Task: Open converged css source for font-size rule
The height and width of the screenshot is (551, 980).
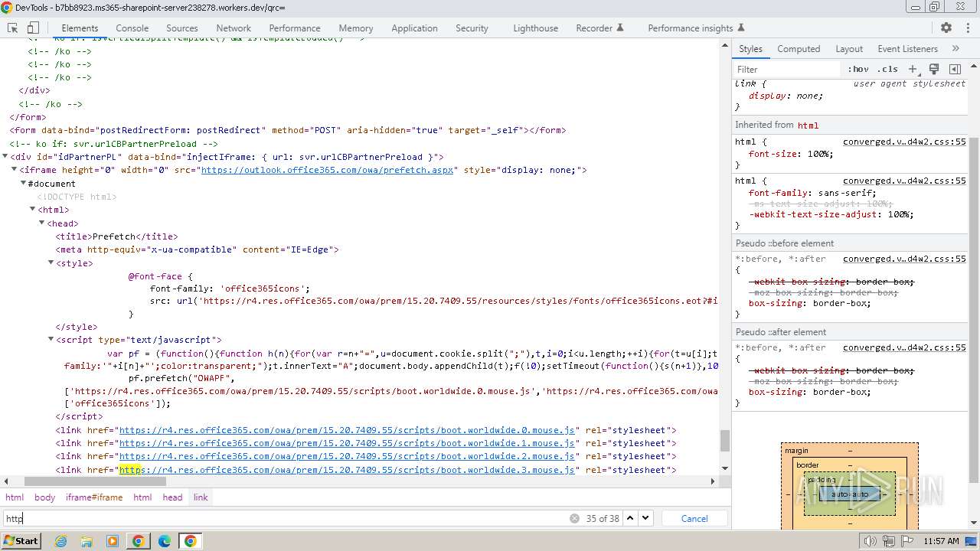Action: [x=904, y=142]
